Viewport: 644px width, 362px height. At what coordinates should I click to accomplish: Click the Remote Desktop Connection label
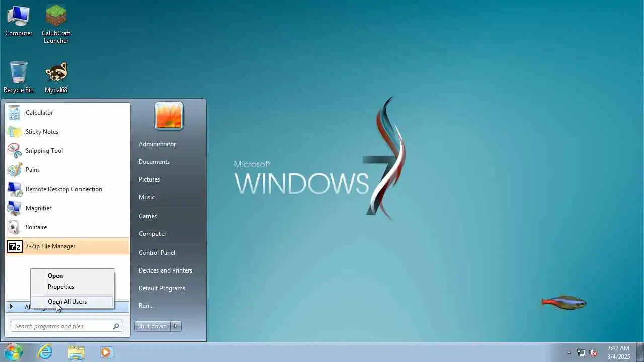64,189
